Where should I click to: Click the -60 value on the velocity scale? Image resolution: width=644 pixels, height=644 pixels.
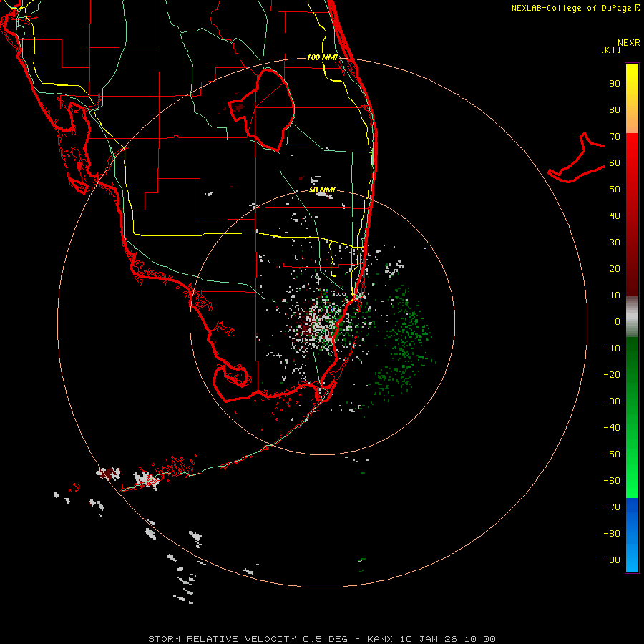[612, 481]
